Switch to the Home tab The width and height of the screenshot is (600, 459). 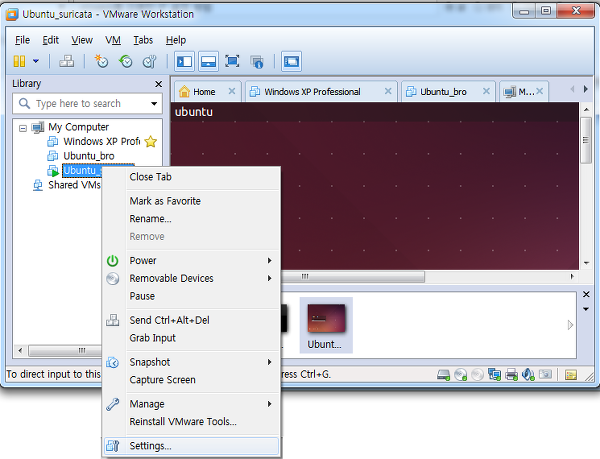click(204, 92)
